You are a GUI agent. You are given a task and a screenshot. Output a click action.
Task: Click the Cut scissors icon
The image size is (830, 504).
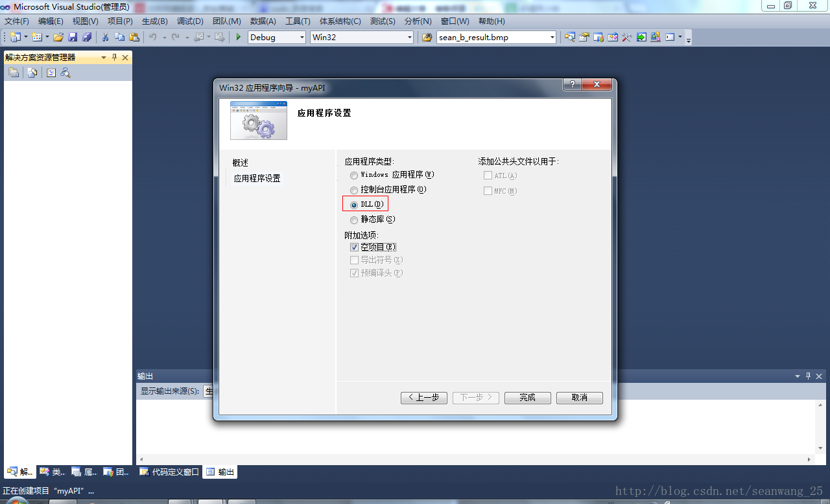(105, 37)
